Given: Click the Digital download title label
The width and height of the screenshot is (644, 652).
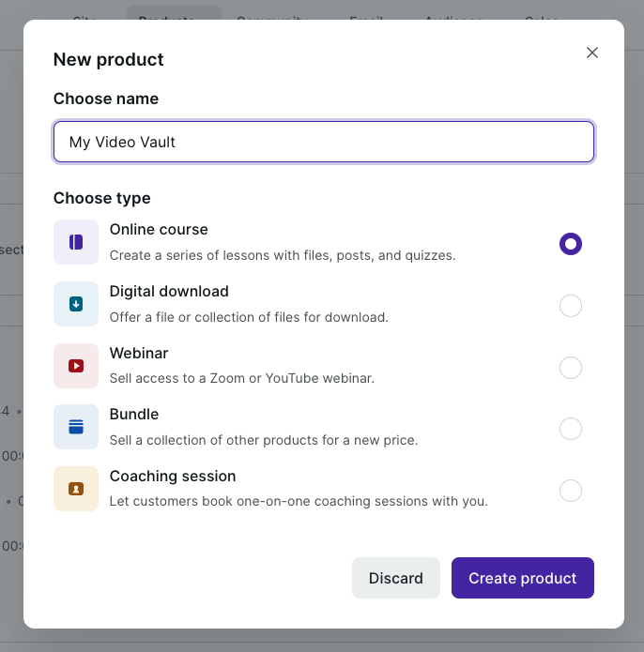Looking at the screenshot, I should click(169, 292).
